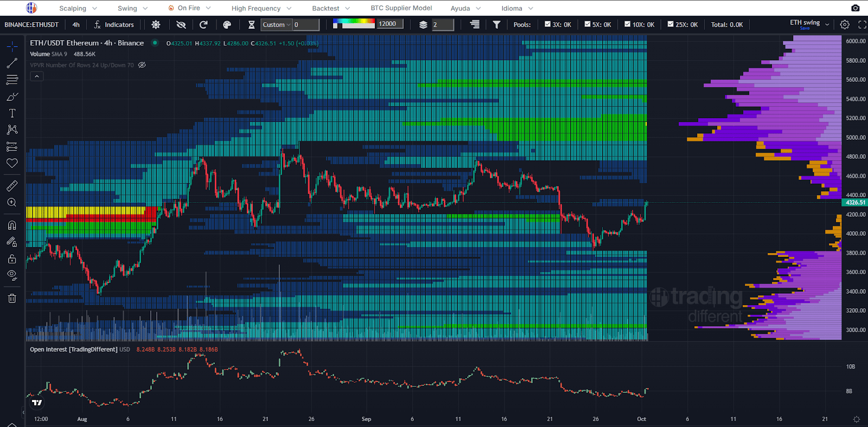Open the Idioma language menu
868x427 pixels.
click(x=517, y=8)
